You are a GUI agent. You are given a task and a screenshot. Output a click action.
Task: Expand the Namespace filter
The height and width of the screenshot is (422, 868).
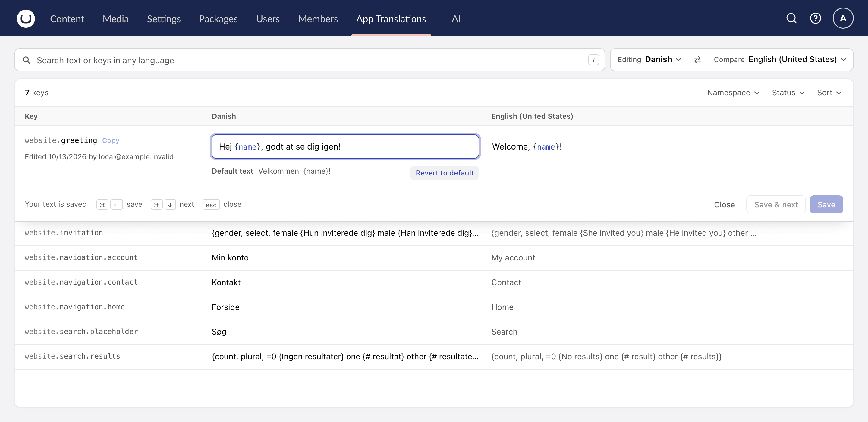click(x=733, y=93)
